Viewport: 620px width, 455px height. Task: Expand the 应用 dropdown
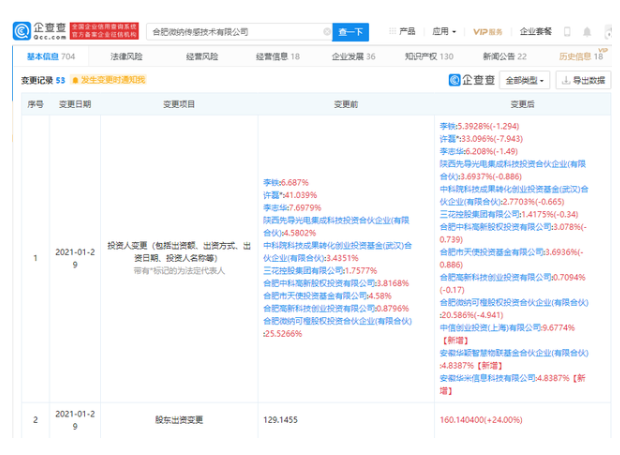tap(444, 32)
